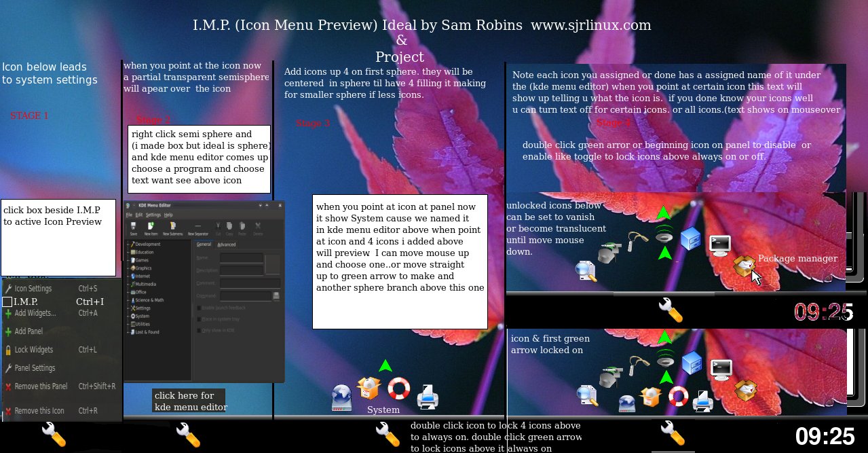Viewport: 868px width, 453px height.
Task: Select the System category in the tree
Action: 140,316
